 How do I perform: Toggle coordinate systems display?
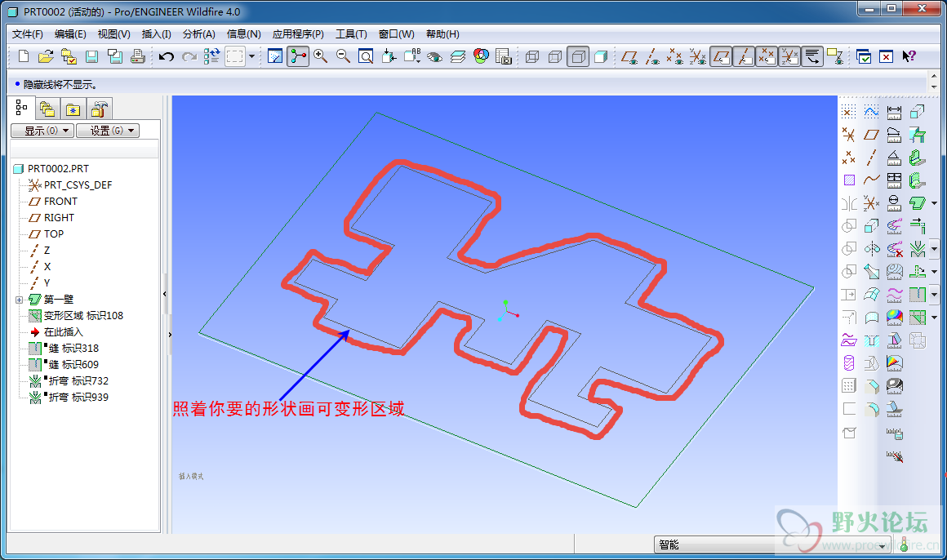697,57
